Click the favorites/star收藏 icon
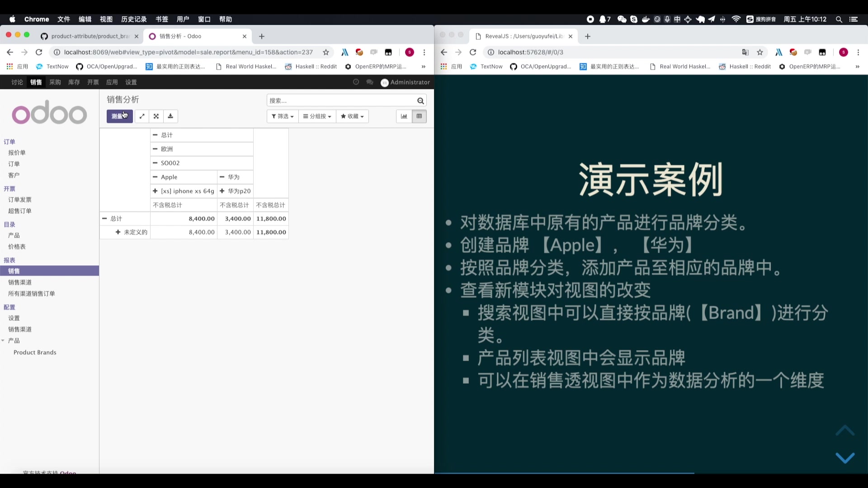The width and height of the screenshot is (868, 488). click(352, 116)
